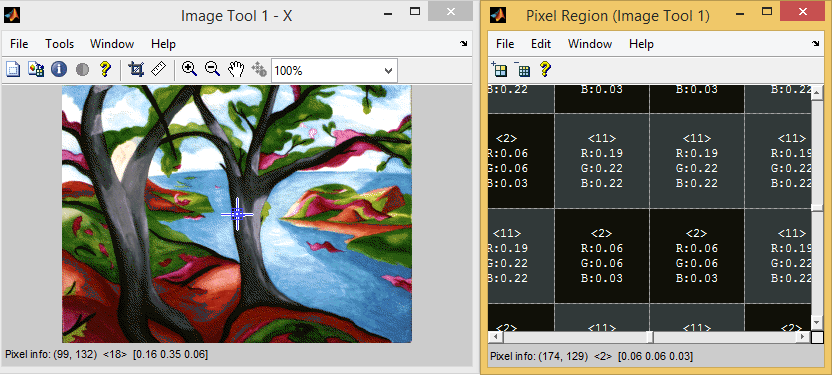Screen dimensions: 832x375
Task: Open the Edit menu in Pixel Region
Action: click(x=541, y=44)
